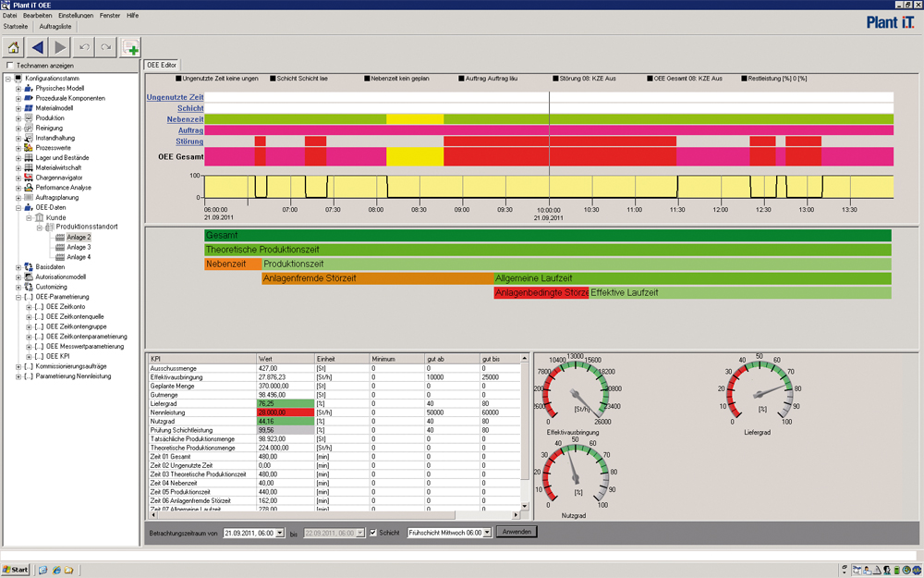Viewport: 924px width, 578px height.
Task: Open the Frühschicht Mittwoch shift dropdown
Action: click(x=488, y=533)
